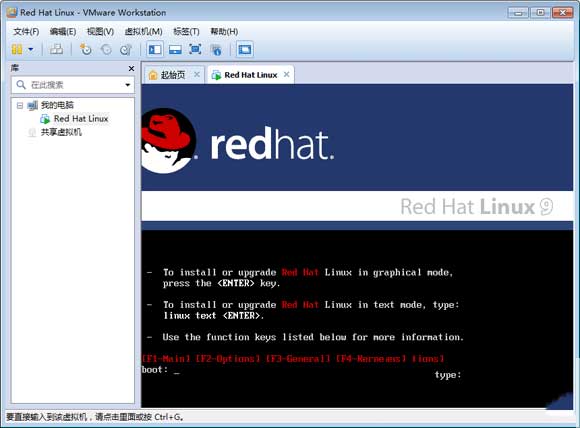This screenshot has height=428, width=580.
Task: Open the 虚拟机(M) menu
Action: [x=144, y=32]
